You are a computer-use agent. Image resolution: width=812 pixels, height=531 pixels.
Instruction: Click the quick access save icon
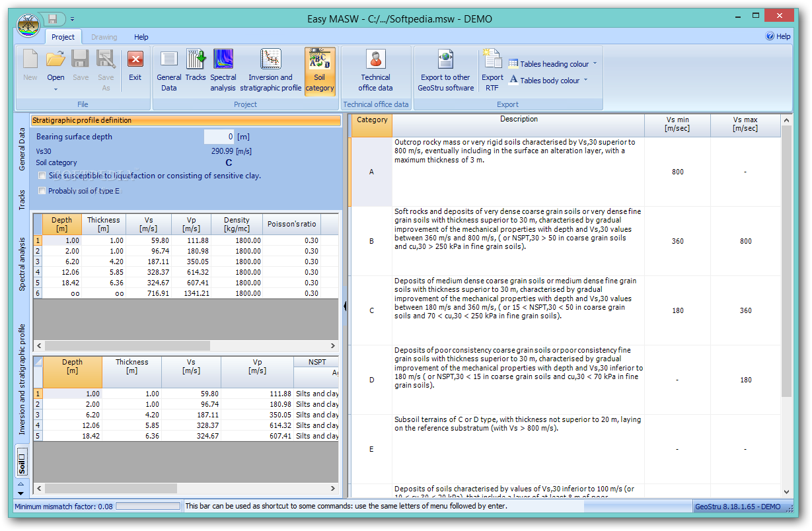coord(53,18)
